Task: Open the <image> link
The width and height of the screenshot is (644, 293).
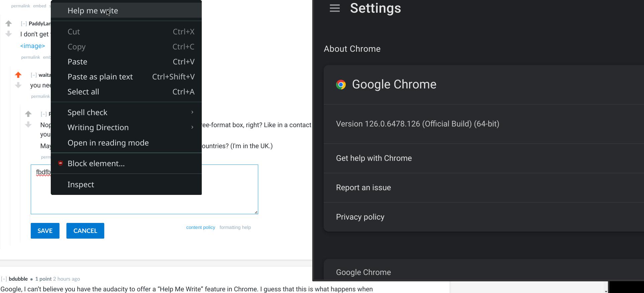Action: tap(33, 46)
